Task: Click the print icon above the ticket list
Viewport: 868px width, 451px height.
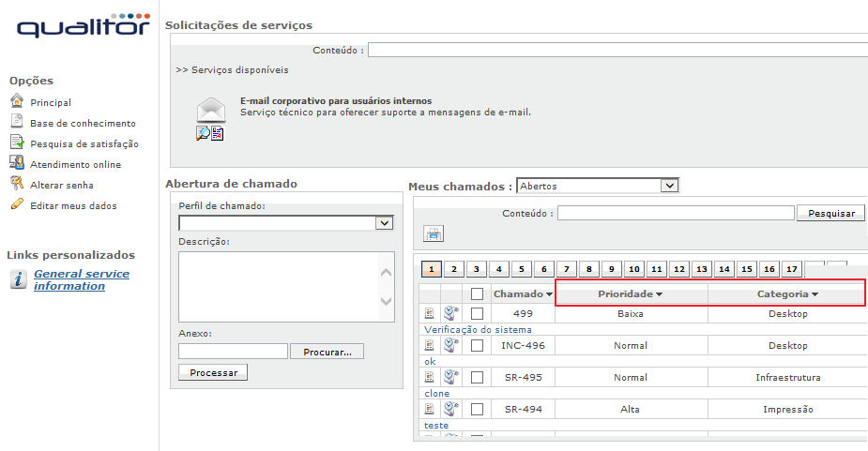Action: pyautogui.click(x=434, y=233)
